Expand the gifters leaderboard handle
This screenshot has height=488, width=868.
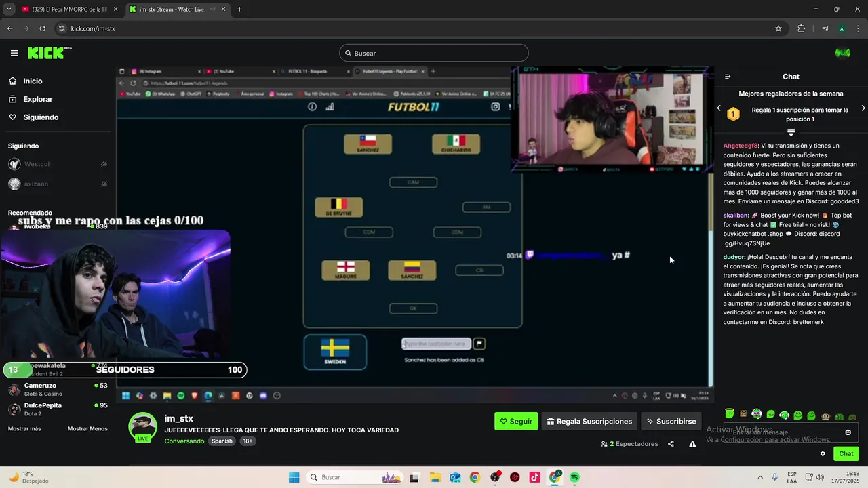[791, 132]
